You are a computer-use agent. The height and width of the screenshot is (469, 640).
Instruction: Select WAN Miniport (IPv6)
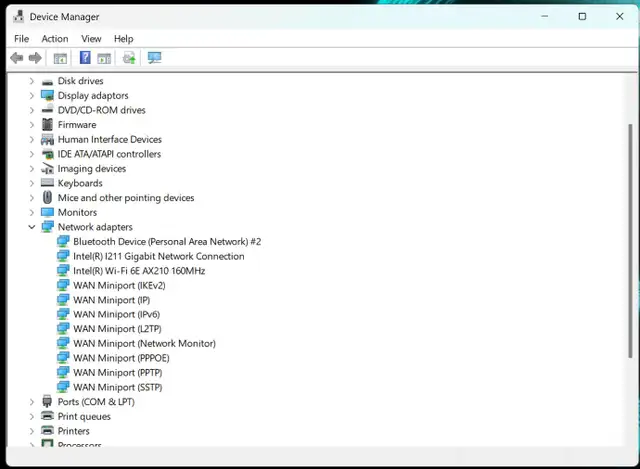coord(116,314)
